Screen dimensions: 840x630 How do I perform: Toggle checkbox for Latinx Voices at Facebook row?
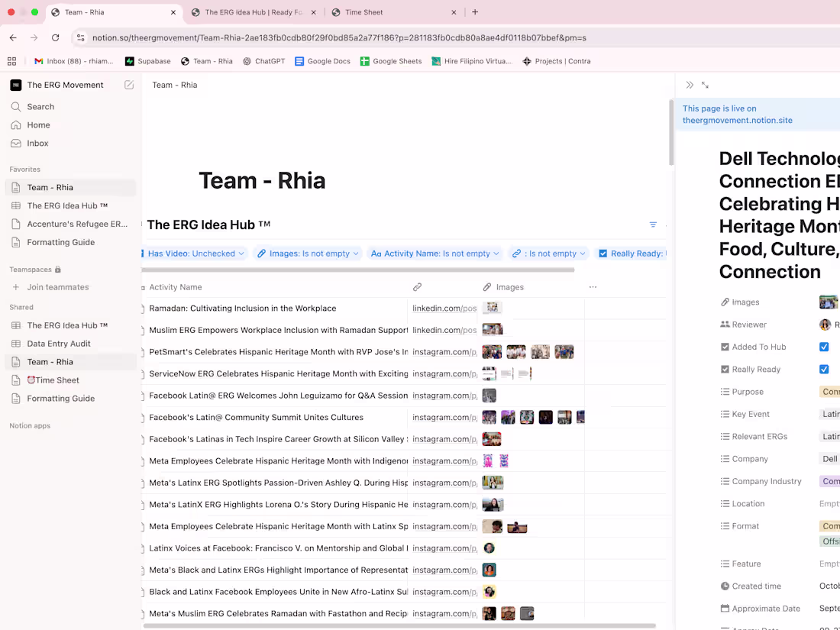(143, 548)
